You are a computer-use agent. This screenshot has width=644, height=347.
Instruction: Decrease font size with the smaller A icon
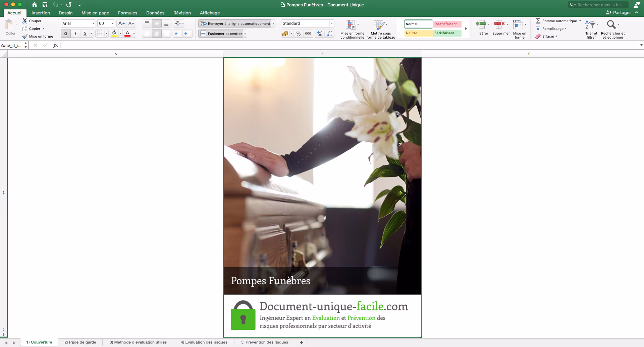[131, 23]
